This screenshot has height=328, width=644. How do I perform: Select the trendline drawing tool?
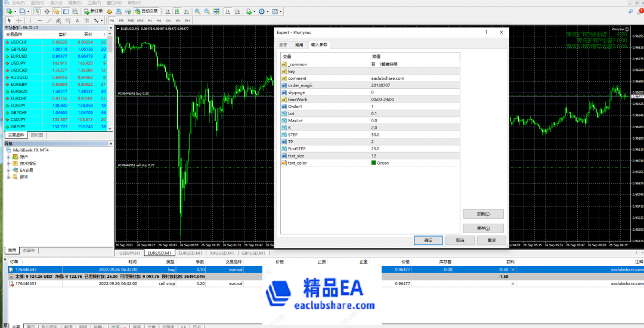49,20
